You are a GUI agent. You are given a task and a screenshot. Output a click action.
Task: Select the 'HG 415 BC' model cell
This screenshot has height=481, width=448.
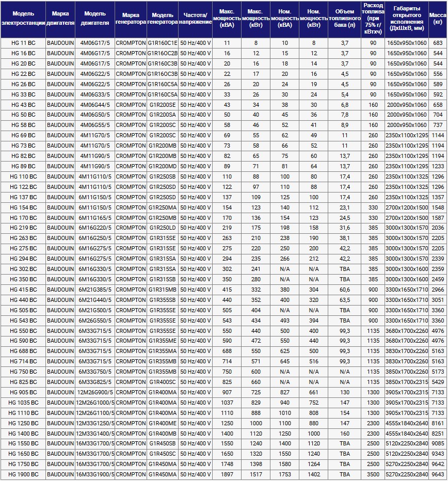pyautogui.click(x=23, y=290)
